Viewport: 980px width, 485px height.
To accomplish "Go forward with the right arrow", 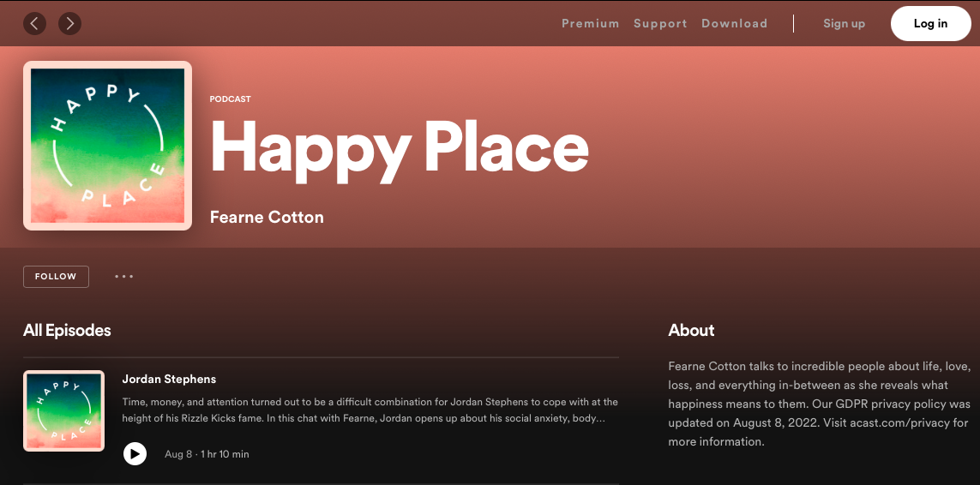I will pos(70,24).
